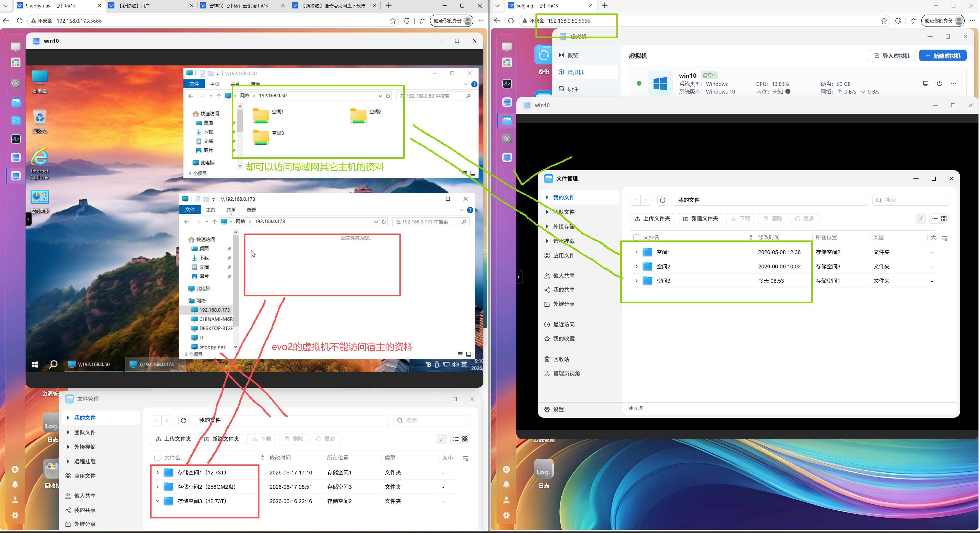Switch right 文件管理 to list view
980x533 pixels.
(x=935, y=219)
